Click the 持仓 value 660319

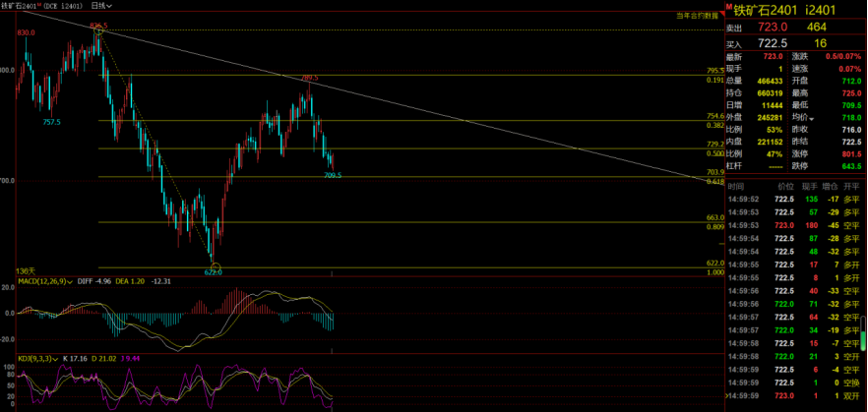[x=770, y=92]
